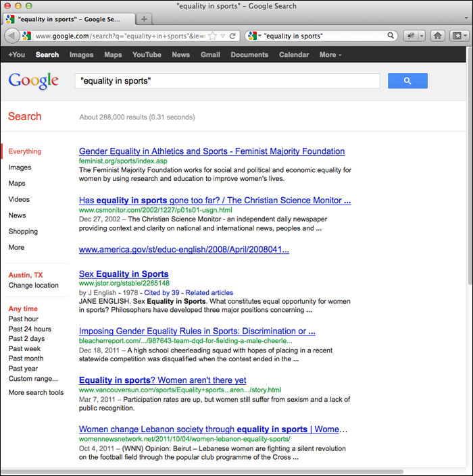Filter results to Past hour
This screenshot has height=476, width=473.
click(24, 319)
